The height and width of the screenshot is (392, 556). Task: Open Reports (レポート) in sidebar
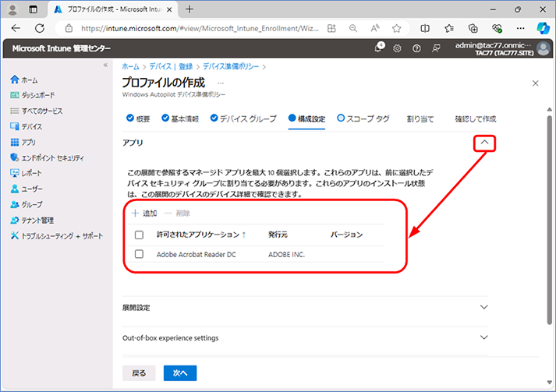pos(27,173)
